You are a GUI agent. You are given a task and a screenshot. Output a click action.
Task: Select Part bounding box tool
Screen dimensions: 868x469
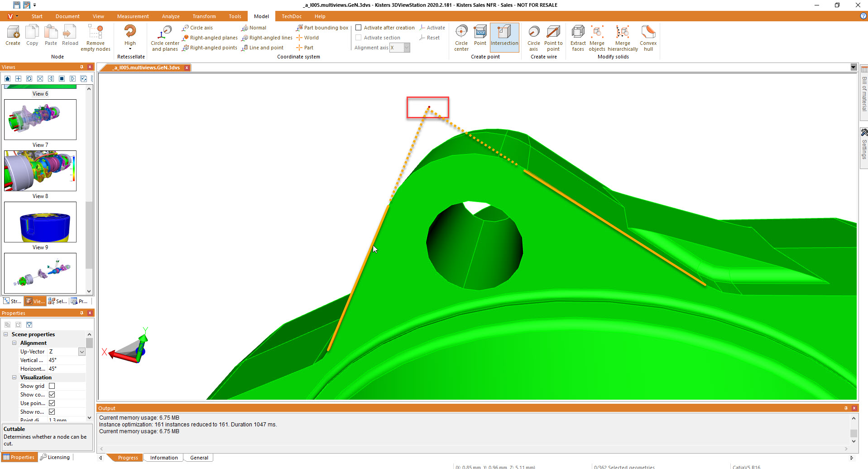tap(322, 28)
